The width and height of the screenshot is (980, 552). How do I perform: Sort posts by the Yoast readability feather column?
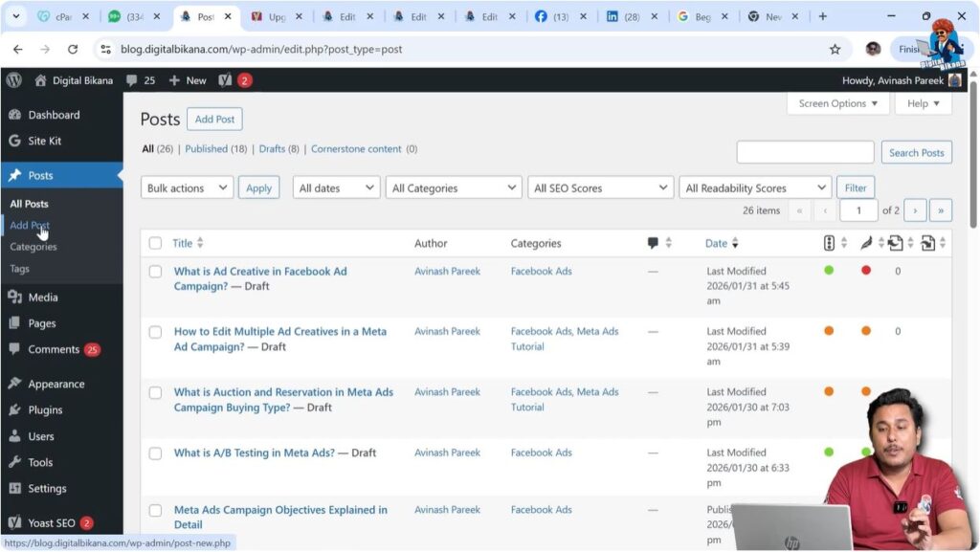pyautogui.click(x=864, y=243)
